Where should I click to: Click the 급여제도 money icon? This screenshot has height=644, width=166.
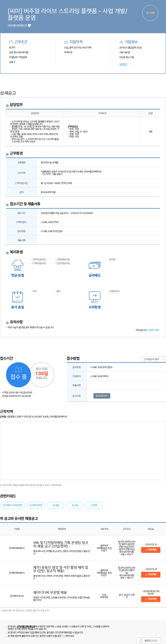(x=95, y=265)
